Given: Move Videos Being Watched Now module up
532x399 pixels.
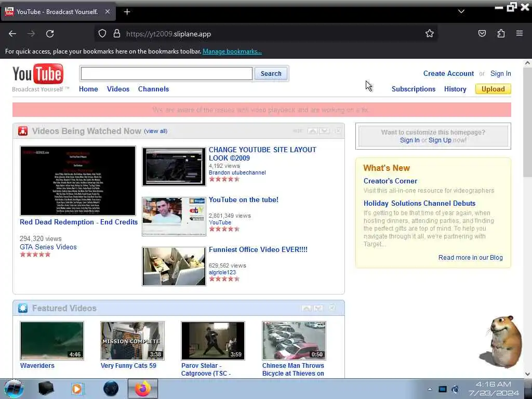Looking at the screenshot, I should (x=312, y=131).
